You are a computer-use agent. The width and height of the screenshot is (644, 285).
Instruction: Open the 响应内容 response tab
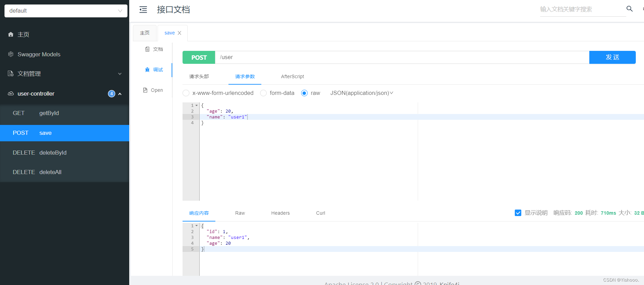click(x=199, y=213)
